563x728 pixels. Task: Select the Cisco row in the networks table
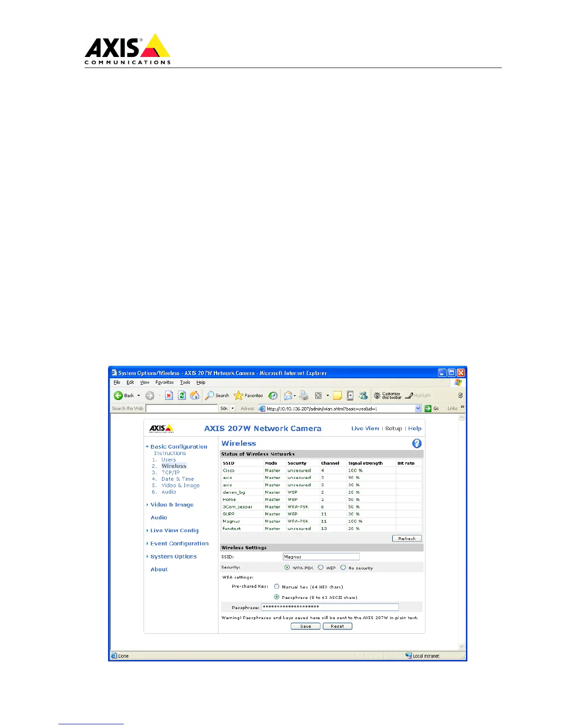(x=321, y=470)
